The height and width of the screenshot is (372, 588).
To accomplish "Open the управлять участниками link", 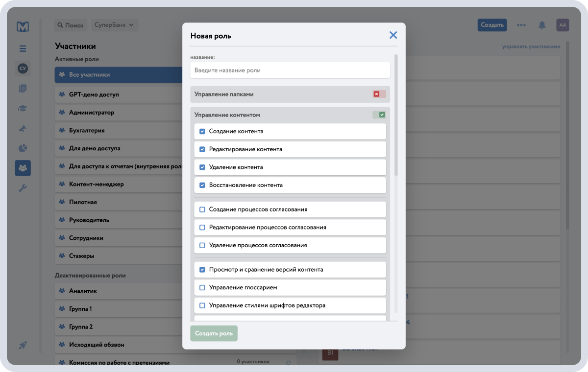I will [531, 46].
